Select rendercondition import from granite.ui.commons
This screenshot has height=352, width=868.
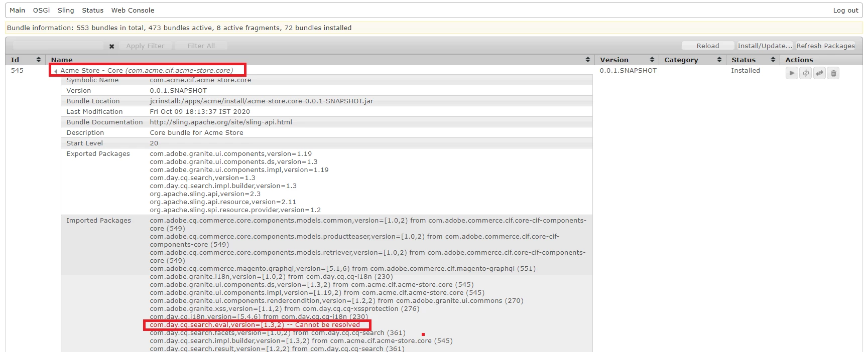[x=336, y=301]
